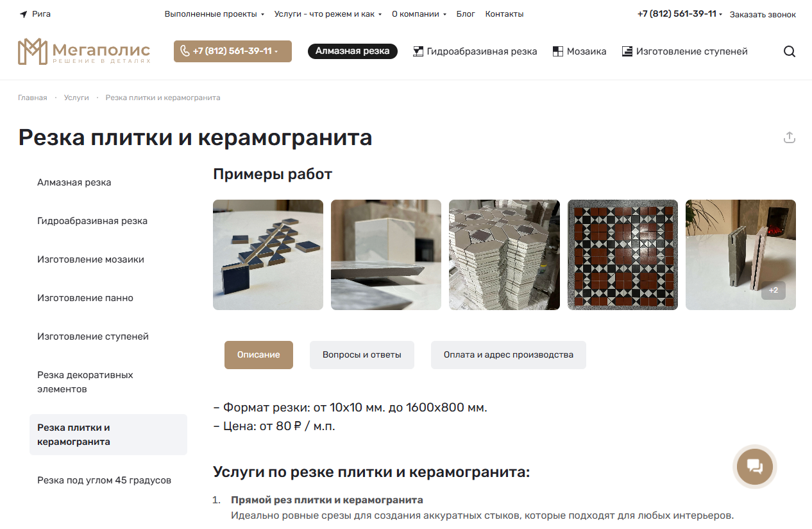Switch to the Вопросы и ответы tab
Viewport: 812px width, 529px height.
(x=362, y=355)
